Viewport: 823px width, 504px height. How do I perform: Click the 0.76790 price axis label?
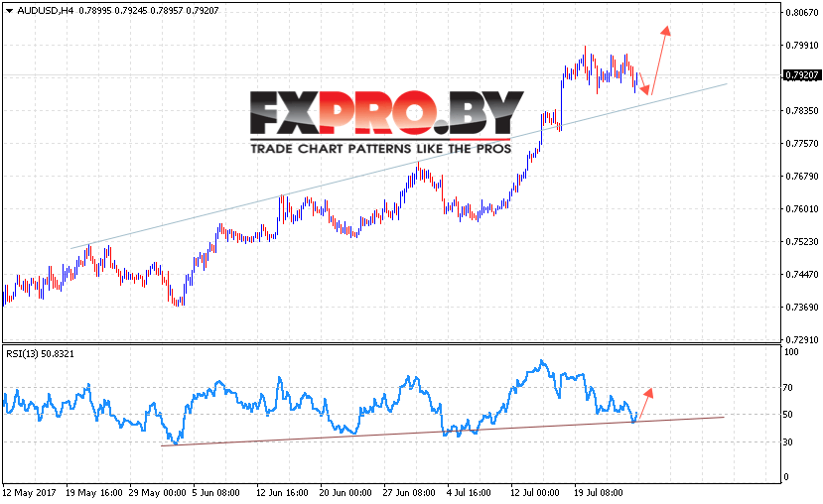802,177
